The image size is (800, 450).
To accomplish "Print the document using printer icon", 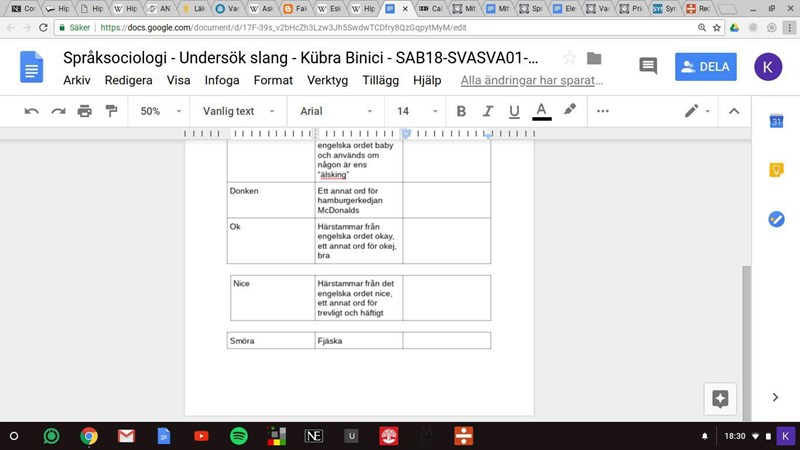I will point(85,111).
